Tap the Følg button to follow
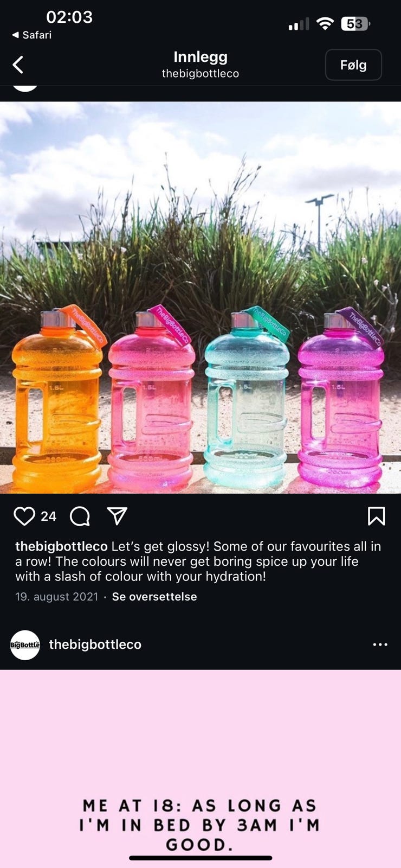The image size is (401, 868). click(353, 65)
